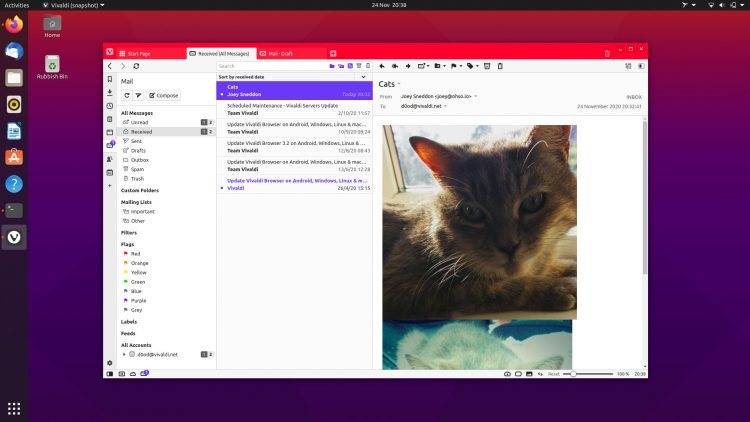The height and width of the screenshot is (422, 750).
Task: Open the Window panel icon
Action: [110, 132]
